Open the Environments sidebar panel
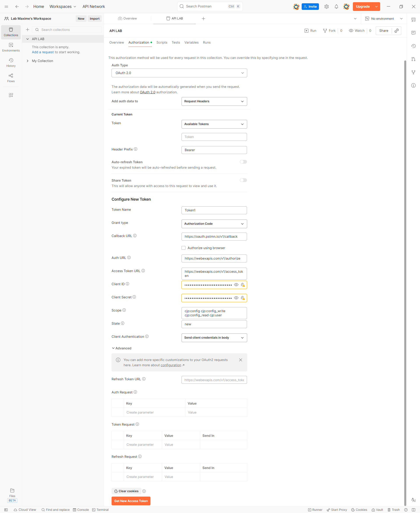The width and height of the screenshot is (420, 513). point(11,47)
